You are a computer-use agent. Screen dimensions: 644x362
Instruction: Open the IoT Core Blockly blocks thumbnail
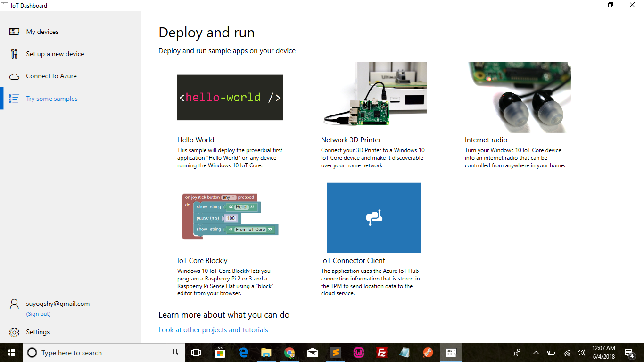tap(230, 216)
